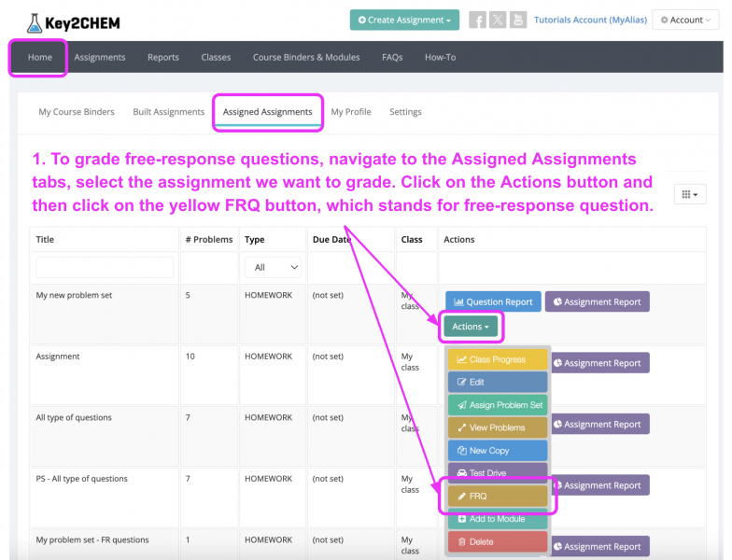Go to Reports in navigation bar
732x560 pixels.
click(x=162, y=57)
